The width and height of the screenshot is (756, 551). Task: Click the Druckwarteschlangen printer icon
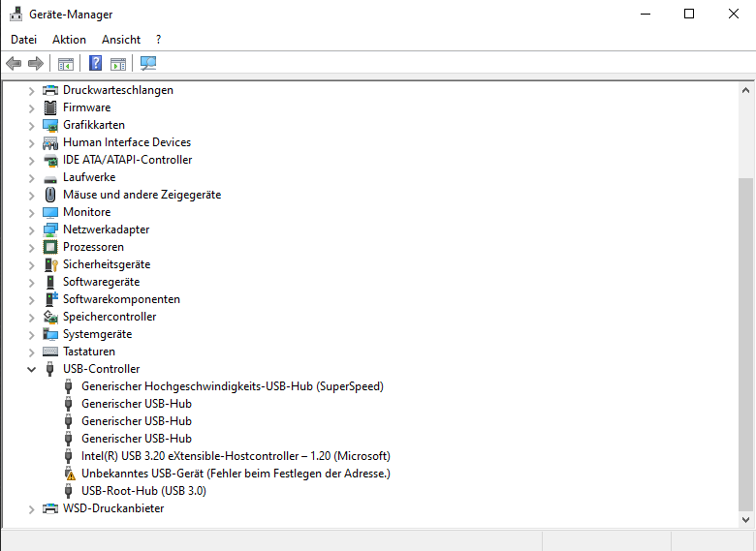point(50,90)
